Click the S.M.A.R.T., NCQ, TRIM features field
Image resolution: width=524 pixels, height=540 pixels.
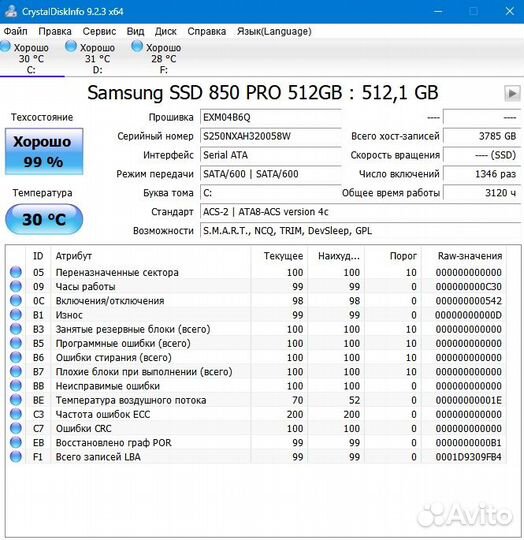(360, 230)
